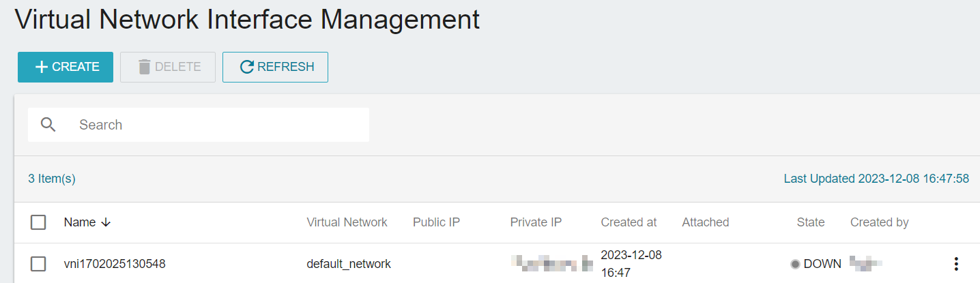Click the State column header
980x283 pixels.
tap(811, 222)
